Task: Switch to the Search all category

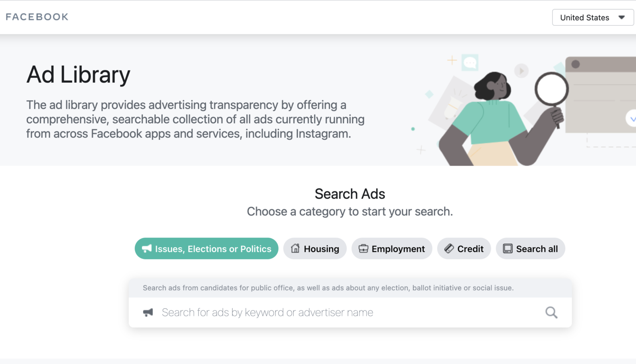Action: (x=530, y=248)
